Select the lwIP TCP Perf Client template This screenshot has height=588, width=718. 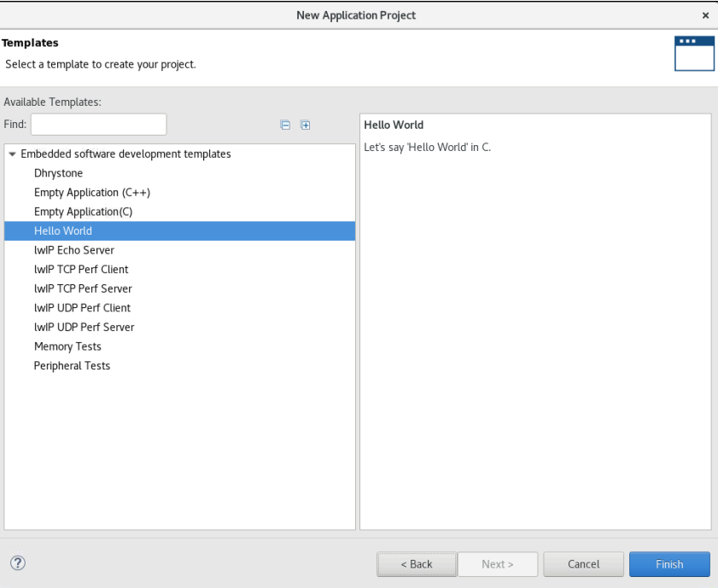click(81, 269)
